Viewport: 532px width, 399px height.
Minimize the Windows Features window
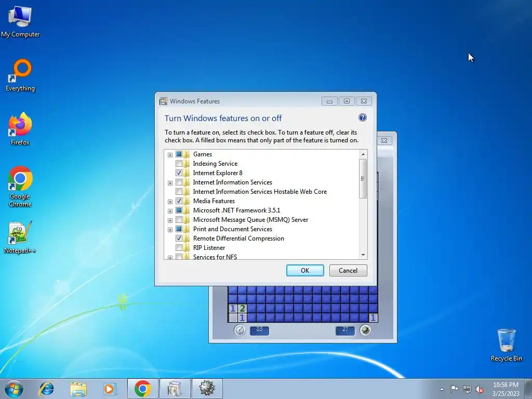tap(329, 101)
